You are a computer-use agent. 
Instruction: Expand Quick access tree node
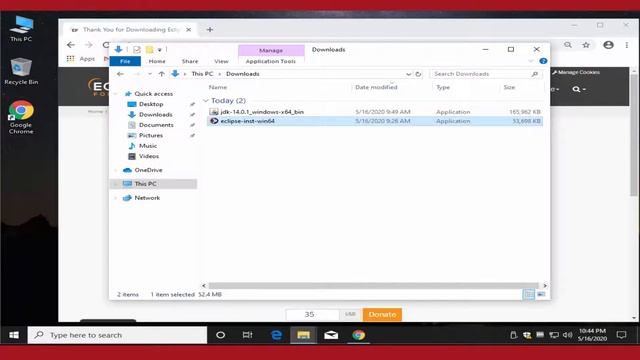(x=116, y=94)
